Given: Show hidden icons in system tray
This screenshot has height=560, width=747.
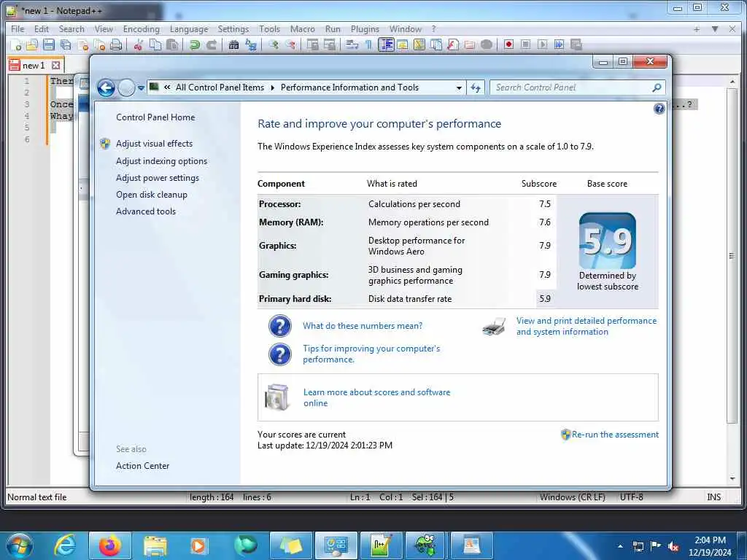Looking at the screenshot, I should [x=620, y=546].
